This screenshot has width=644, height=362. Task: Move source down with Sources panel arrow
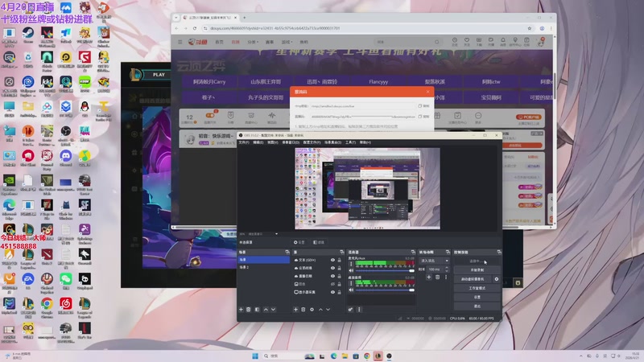(x=328, y=310)
